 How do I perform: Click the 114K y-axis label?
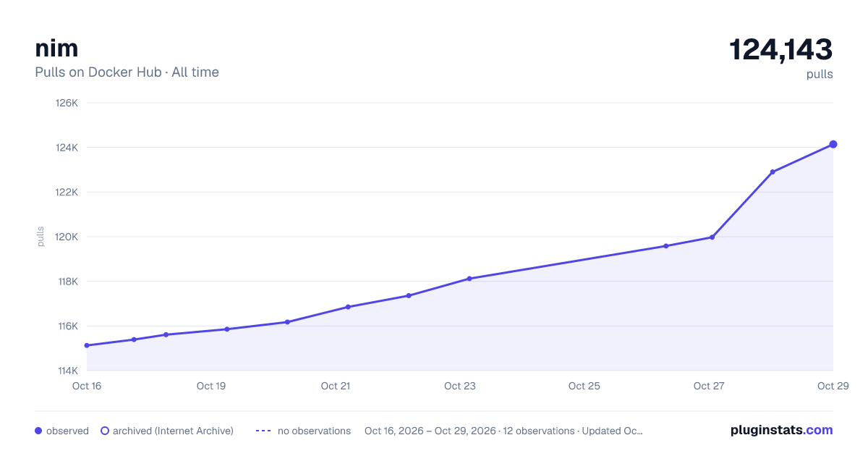pos(67,371)
